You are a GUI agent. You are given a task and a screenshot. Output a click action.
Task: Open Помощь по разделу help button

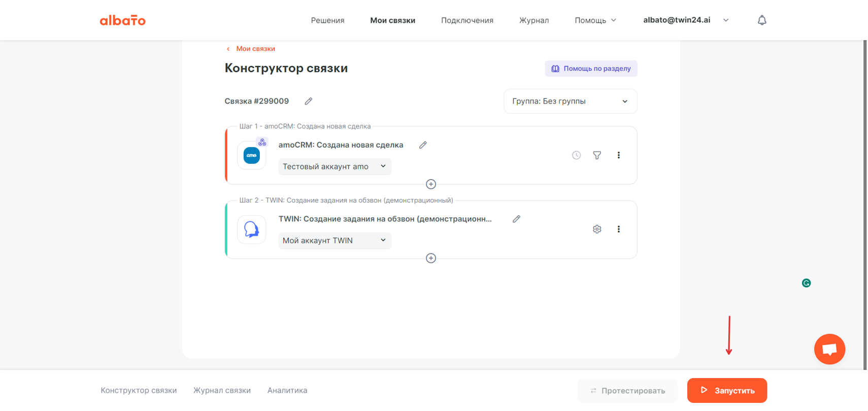tap(591, 68)
